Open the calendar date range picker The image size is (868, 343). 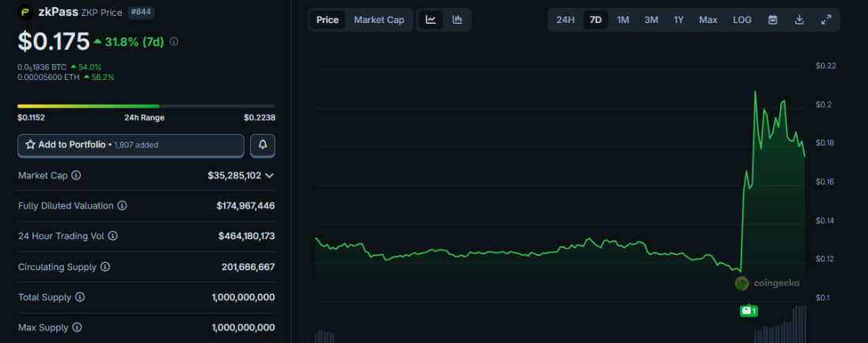[x=772, y=20]
